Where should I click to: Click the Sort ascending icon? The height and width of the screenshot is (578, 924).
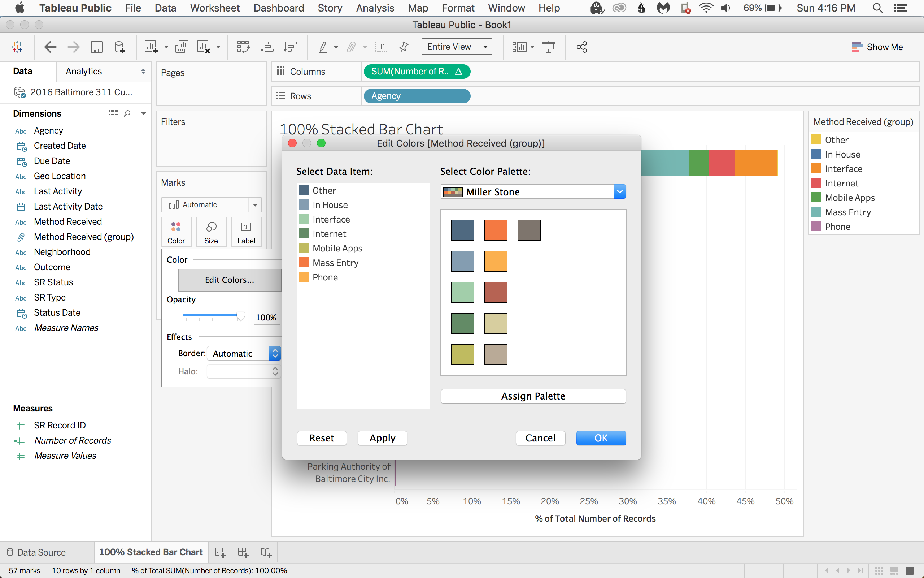[267, 47]
